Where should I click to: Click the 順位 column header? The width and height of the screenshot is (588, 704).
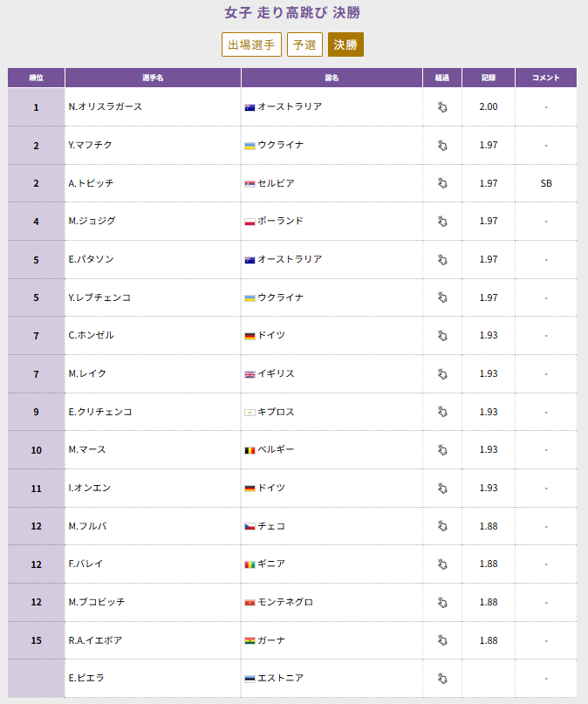(x=36, y=78)
